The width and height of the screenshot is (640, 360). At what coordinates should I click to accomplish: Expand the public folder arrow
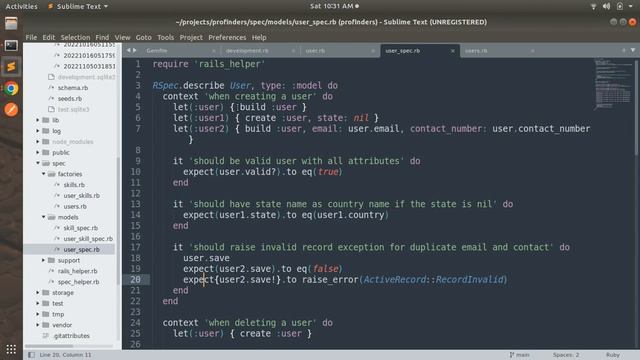point(38,152)
